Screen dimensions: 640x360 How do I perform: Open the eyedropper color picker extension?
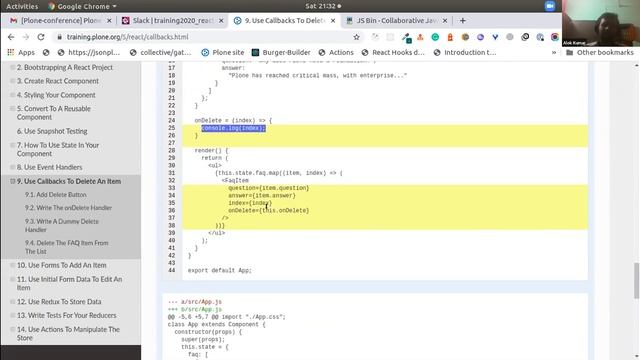[406, 38]
